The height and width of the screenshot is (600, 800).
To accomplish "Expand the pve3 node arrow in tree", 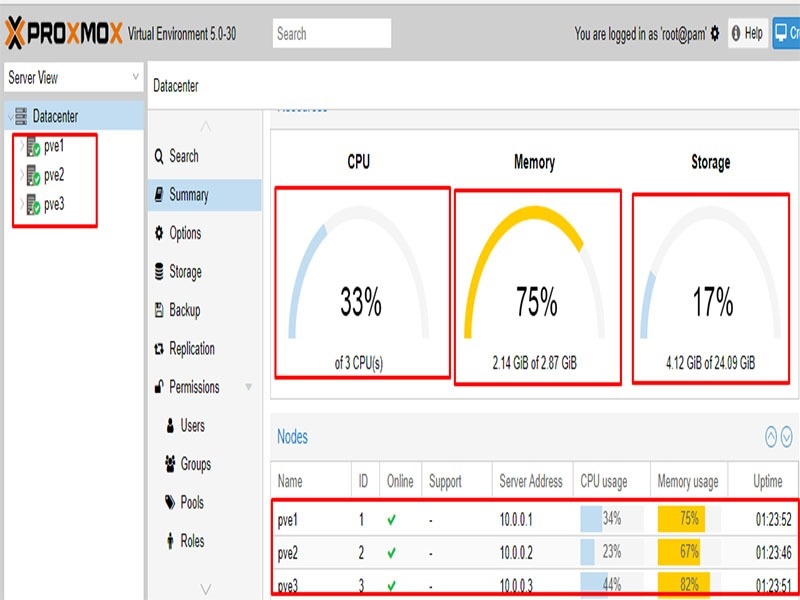I will (x=22, y=205).
